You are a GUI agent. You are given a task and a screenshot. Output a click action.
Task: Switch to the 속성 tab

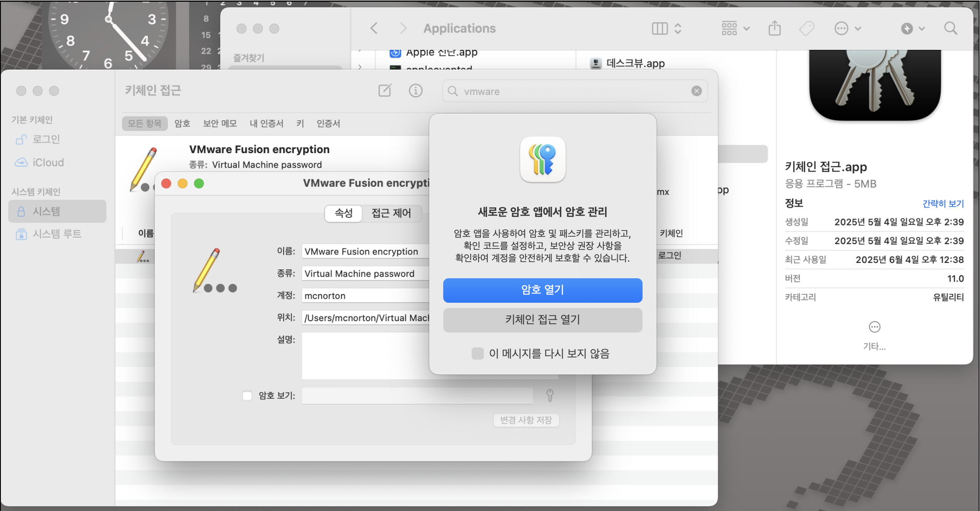click(344, 213)
